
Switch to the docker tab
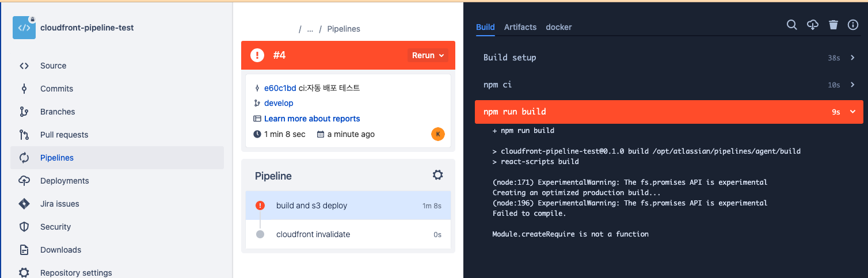coord(558,27)
